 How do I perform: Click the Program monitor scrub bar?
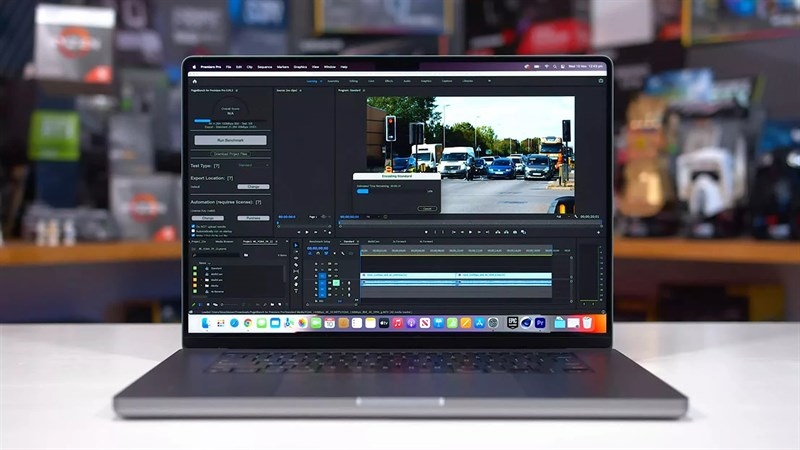tap(470, 222)
